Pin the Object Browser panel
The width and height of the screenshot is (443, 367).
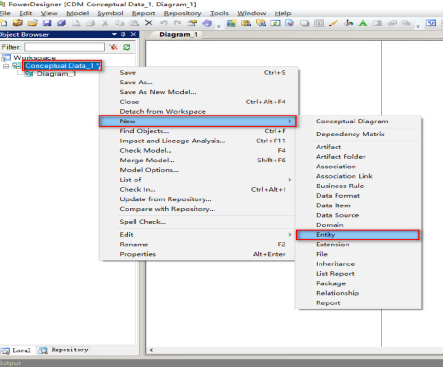pos(123,34)
